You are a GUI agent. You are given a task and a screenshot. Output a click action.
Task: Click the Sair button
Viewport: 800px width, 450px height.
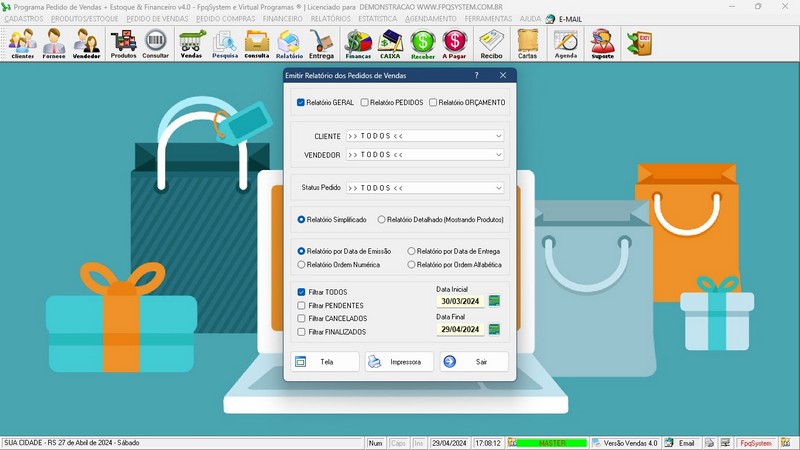(474, 362)
